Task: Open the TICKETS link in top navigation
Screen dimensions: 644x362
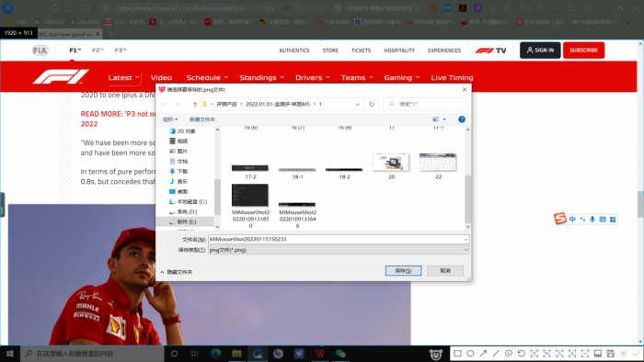Action: (x=361, y=51)
